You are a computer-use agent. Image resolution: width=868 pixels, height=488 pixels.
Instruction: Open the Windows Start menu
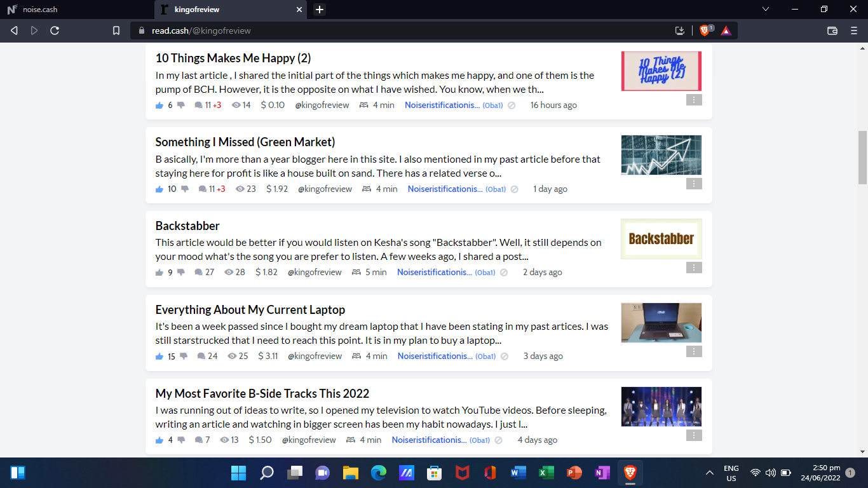click(239, 473)
